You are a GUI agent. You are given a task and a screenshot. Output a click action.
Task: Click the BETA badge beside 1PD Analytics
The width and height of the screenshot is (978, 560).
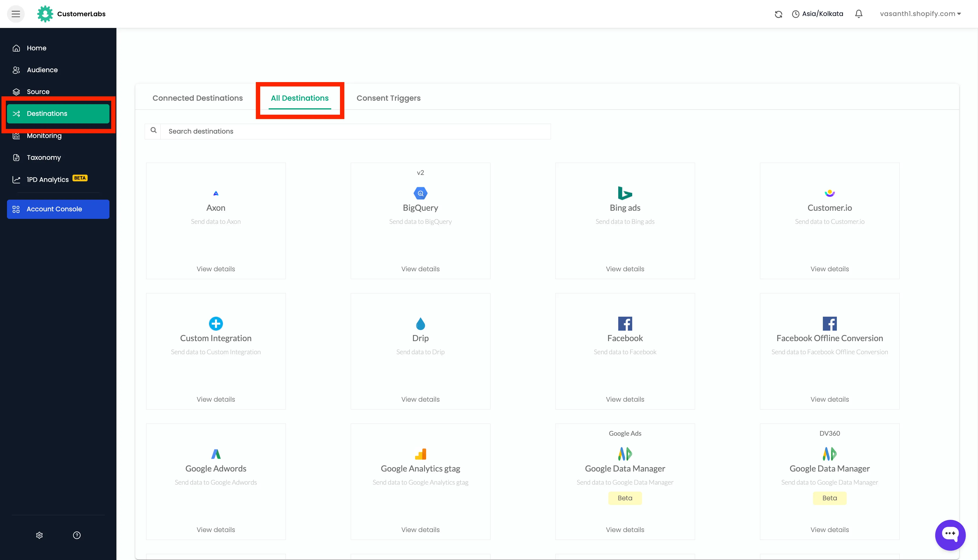click(80, 178)
